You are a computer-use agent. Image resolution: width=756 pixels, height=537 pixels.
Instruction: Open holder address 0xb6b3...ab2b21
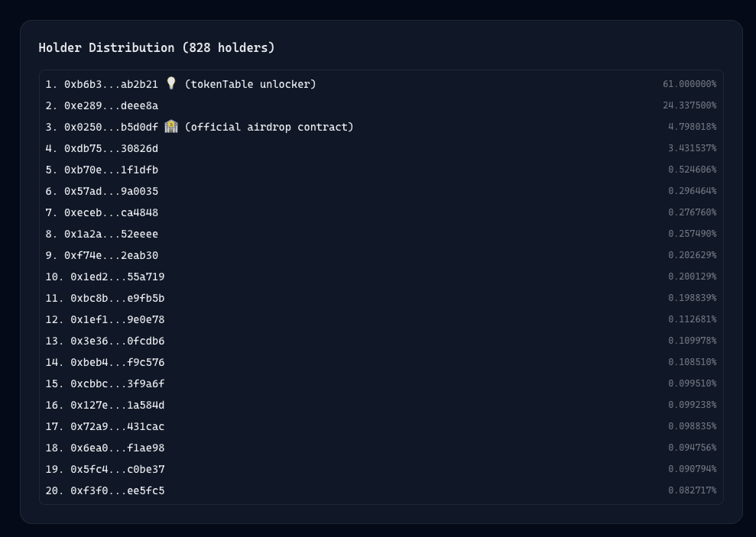click(x=111, y=84)
